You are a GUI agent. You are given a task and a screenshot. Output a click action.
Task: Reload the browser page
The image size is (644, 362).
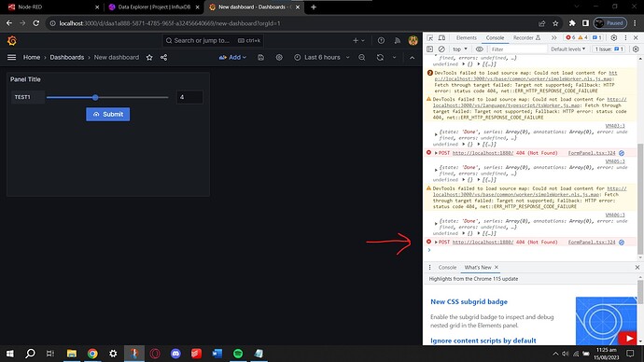coord(36,23)
